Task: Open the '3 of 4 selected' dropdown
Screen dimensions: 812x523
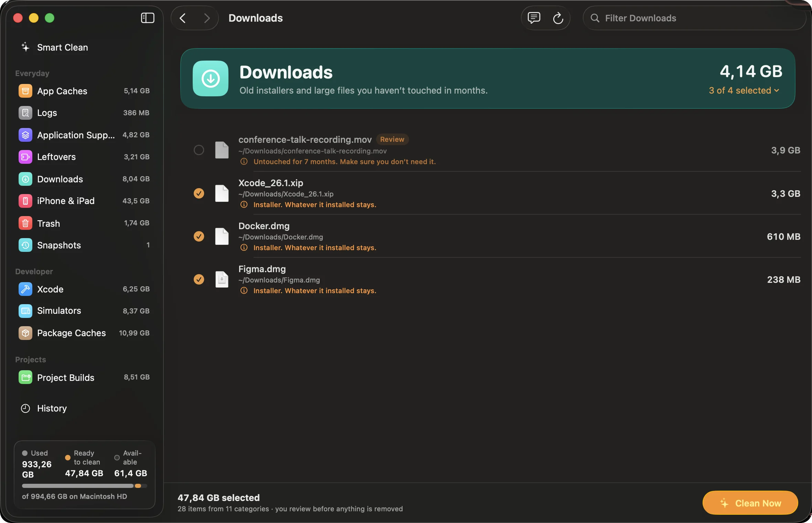Action: 744,90
